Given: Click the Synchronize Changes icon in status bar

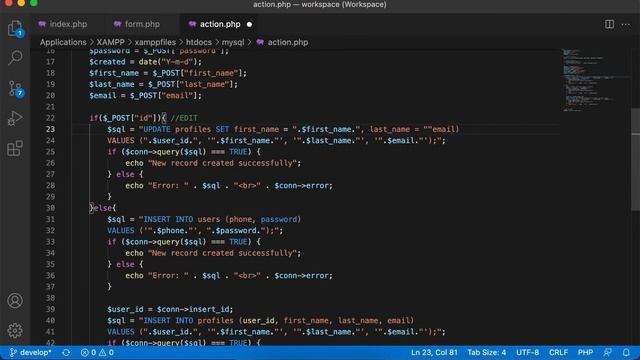Looking at the screenshot, I should pos(66,352).
